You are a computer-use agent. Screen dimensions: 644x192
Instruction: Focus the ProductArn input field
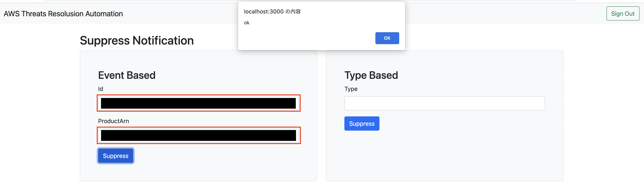pos(198,135)
